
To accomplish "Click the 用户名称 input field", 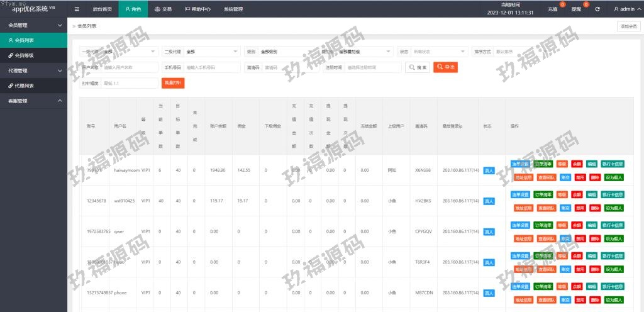I will (129, 67).
